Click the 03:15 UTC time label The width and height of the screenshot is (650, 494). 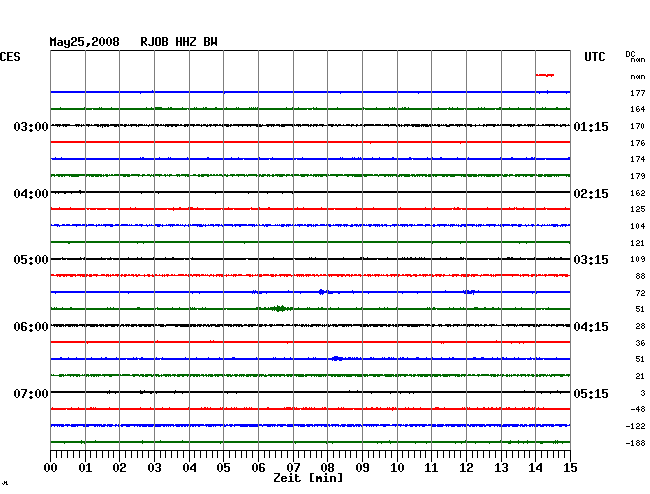click(x=591, y=260)
